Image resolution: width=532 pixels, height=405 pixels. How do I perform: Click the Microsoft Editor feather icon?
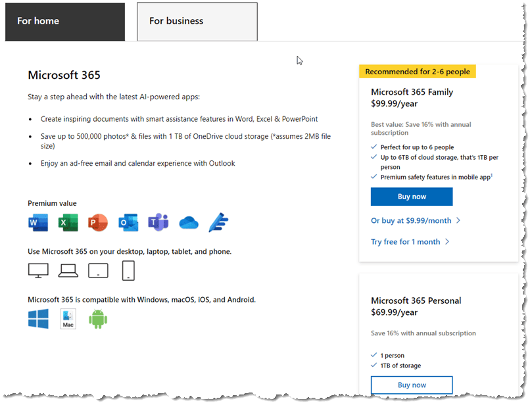218,223
